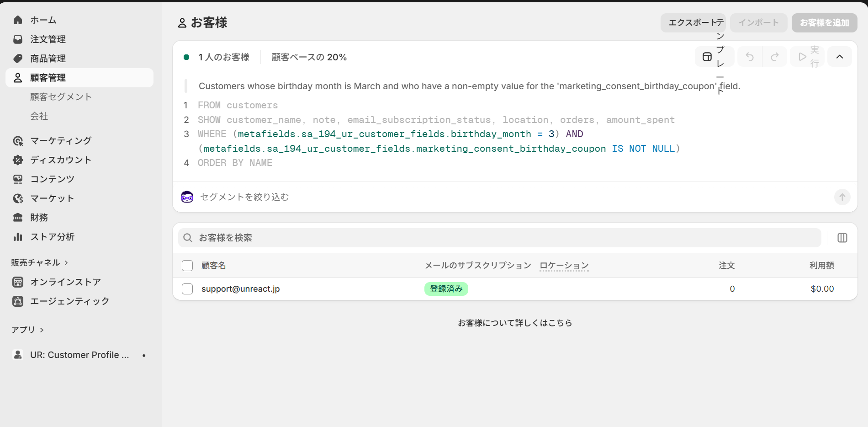
Task: Expand the 販売チャネル section
Action: [40, 263]
